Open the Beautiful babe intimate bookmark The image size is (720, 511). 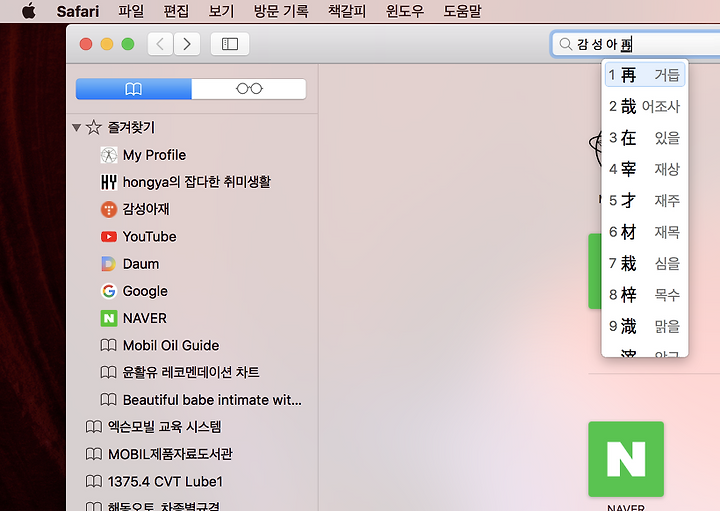212,400
